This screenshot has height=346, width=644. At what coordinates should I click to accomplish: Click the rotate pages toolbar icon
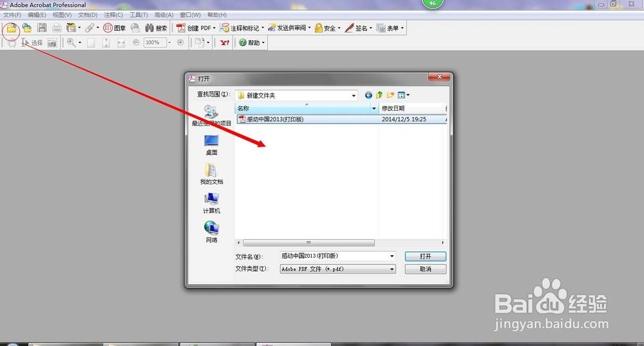(x=200, y=42)
